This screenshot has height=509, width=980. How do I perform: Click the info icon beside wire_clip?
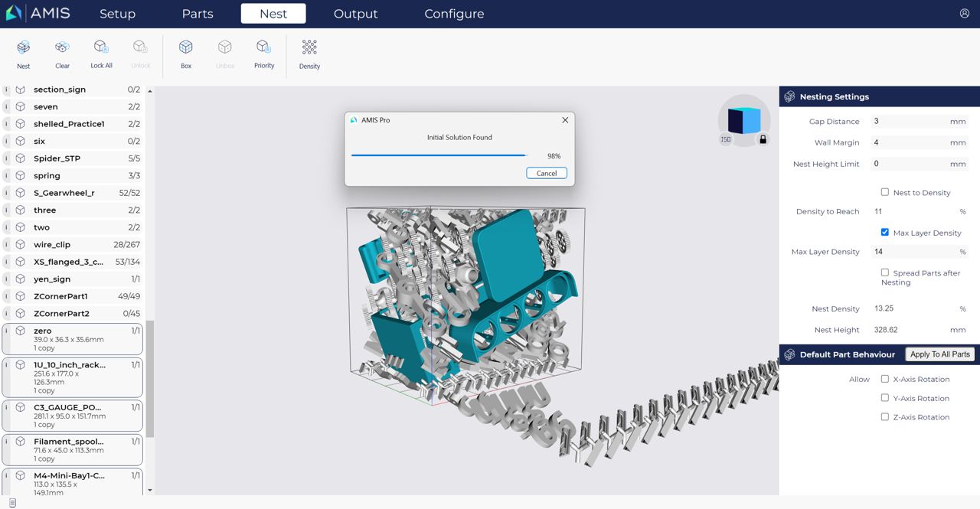click(7, 244)
